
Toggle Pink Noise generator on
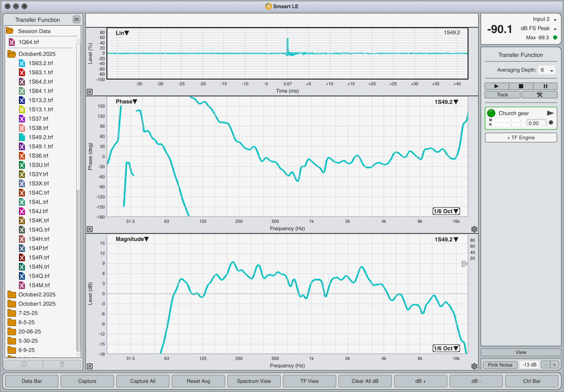(500, 365)
